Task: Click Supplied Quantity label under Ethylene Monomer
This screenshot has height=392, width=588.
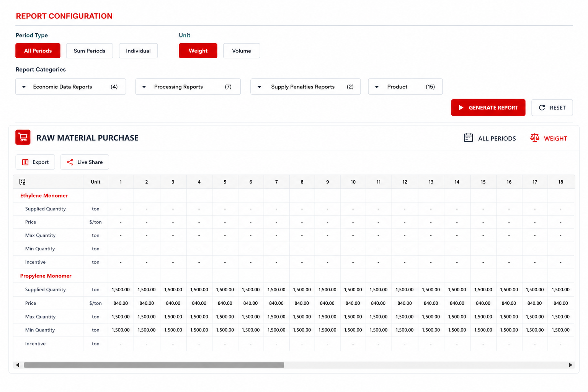Action: tap(46, 209)
